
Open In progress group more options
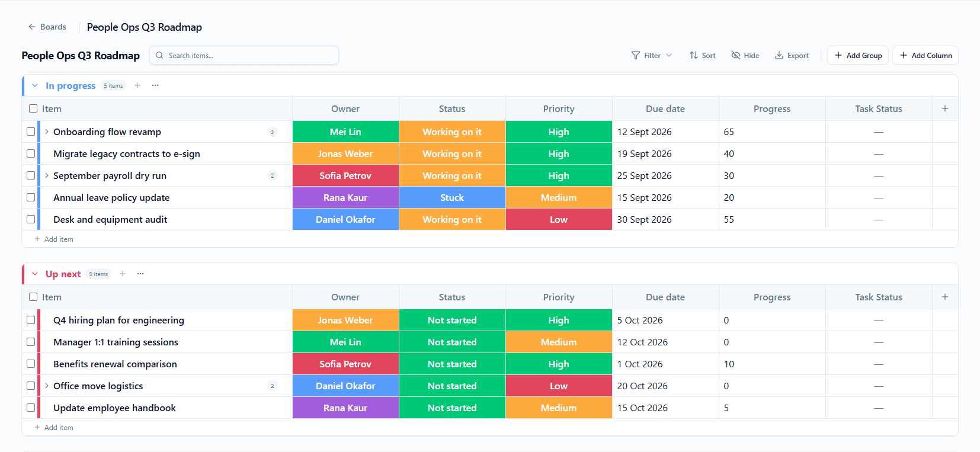pos(155,85)
